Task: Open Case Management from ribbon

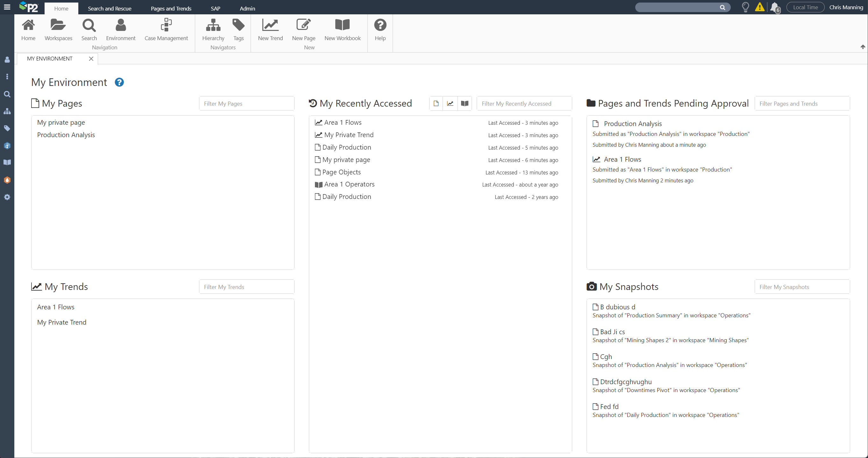Action: (166, 30)
